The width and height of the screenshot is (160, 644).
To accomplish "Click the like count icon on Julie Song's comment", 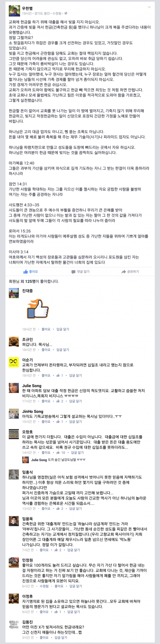I will tap(58, 401).
